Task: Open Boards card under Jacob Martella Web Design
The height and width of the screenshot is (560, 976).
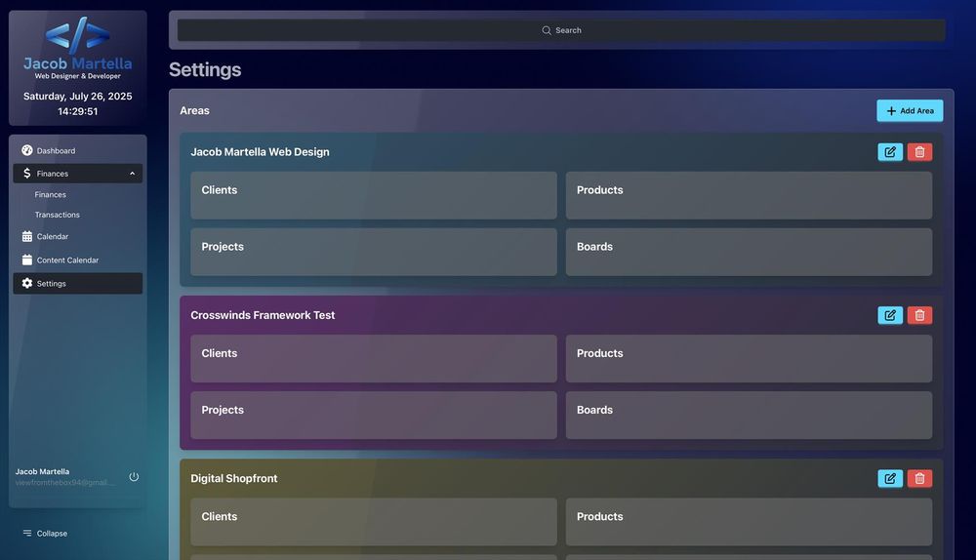Action: [749, 252]
